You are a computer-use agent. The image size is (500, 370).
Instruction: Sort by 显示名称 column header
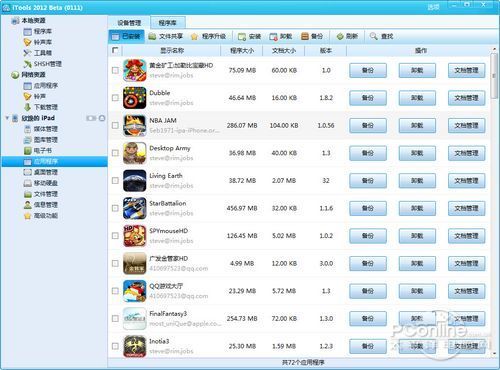[x=172, y=51]
